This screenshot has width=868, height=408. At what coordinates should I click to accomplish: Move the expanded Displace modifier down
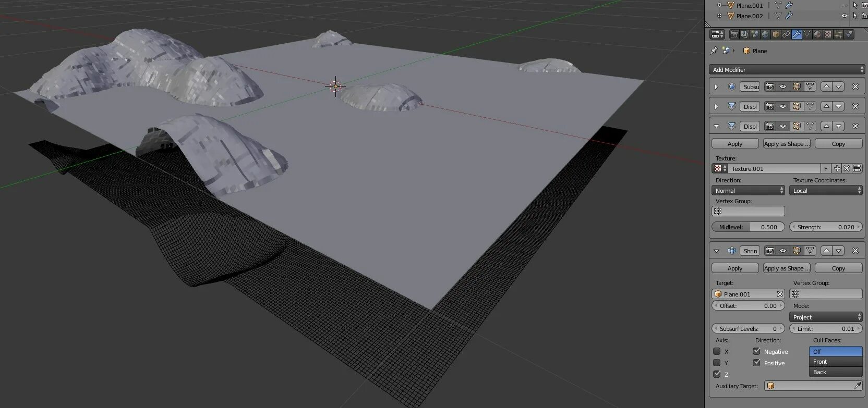pyautogui.click(x=839, y=126)
